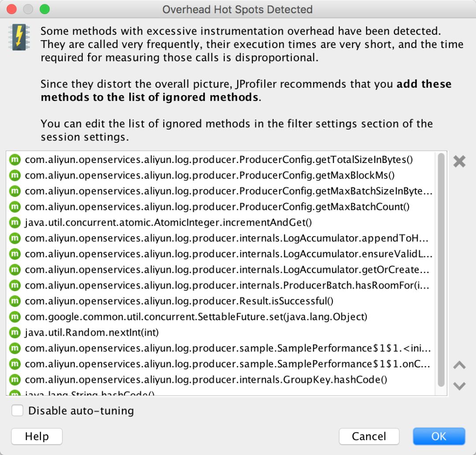Click the method icon beside AtomicInteger.incrementAndGet()

click(15, 222)
